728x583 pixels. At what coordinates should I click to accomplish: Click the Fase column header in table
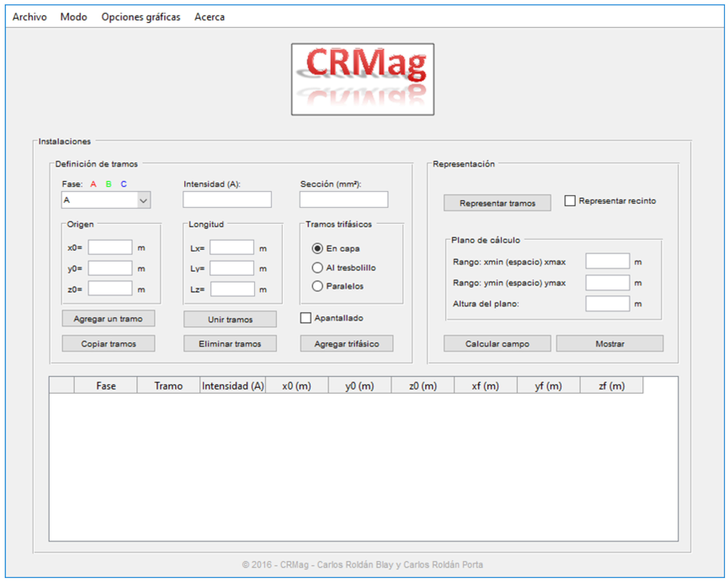[x=106, y=386]
